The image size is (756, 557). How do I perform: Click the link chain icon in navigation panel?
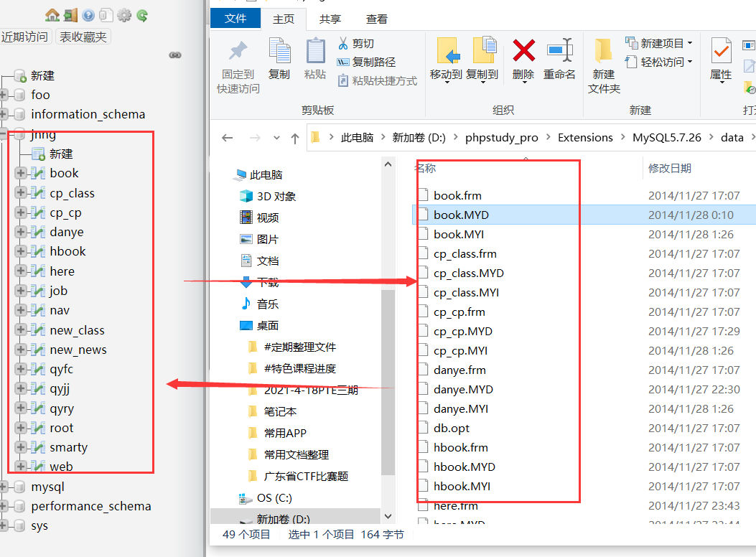(x=175, y=55)
